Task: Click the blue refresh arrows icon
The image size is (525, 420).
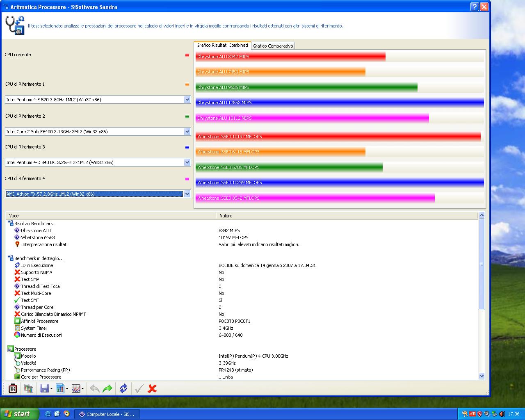Action: 123,388
